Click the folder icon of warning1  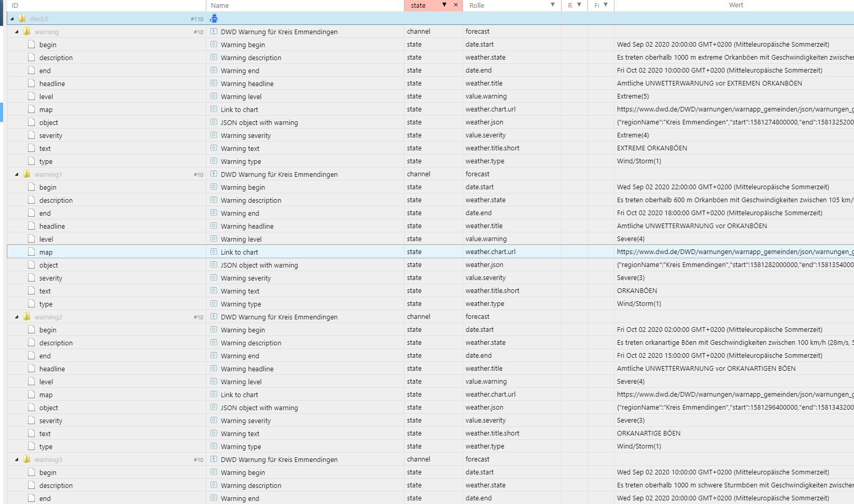click(27, 174)
